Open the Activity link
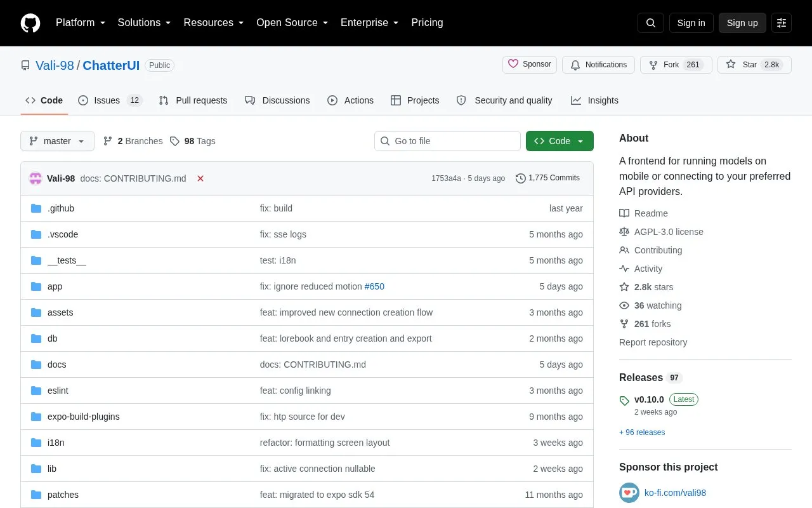The height and width of the screenshot is (508, 812). pyautogui.click(x=641, y=269)
